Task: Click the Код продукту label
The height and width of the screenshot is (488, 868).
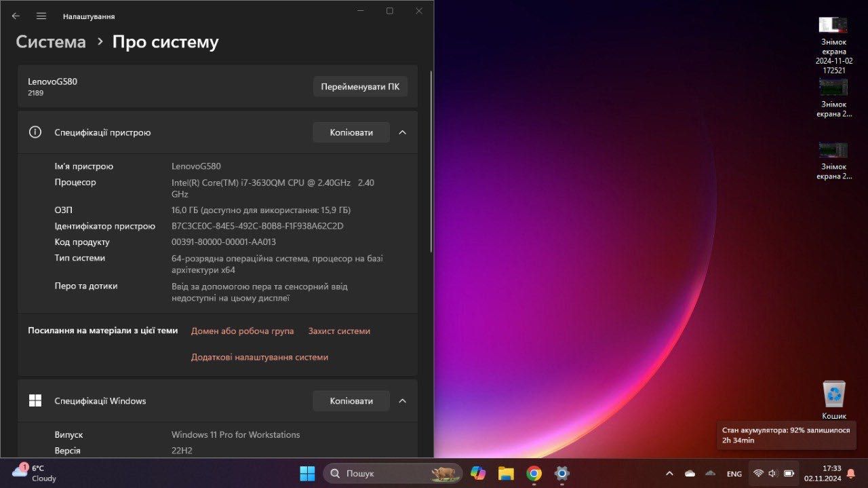Action: 82,242
